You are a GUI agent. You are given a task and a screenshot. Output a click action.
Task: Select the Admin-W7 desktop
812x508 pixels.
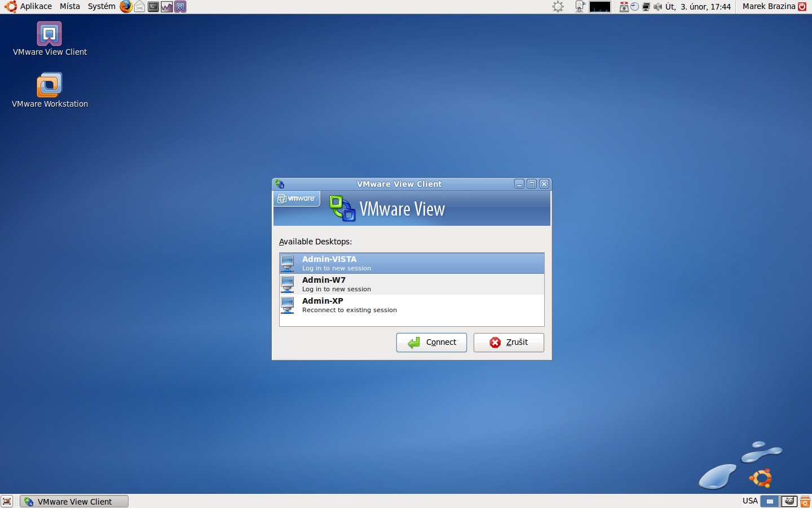(x=412, y=284)
